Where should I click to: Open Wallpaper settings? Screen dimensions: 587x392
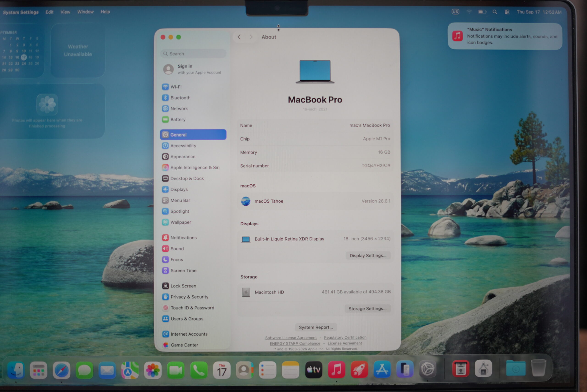193,222
